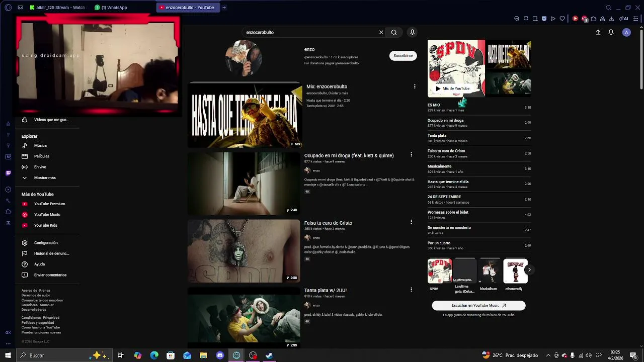This screenshot has width=644, height=362.
Task: Open the account avatar menu
Action: coord(626,32)
